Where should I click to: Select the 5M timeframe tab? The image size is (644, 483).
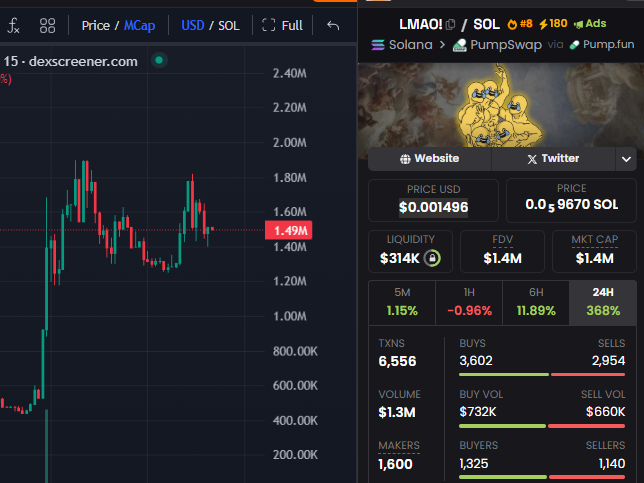pyautogui.click(x=402, y=303)
